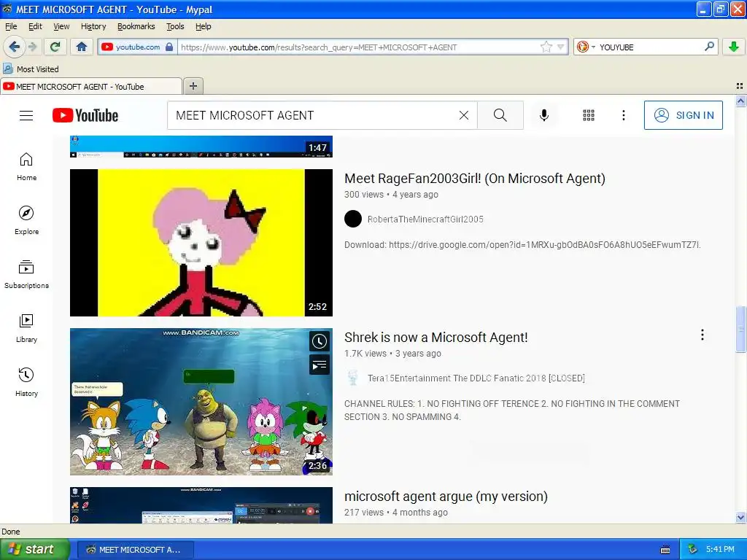Open the View menu
Viewport: 747px width, 560px height.
(61, 26)
